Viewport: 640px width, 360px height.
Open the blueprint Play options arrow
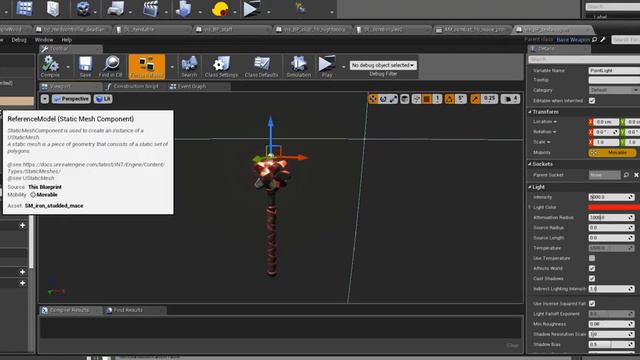point(344,67)
